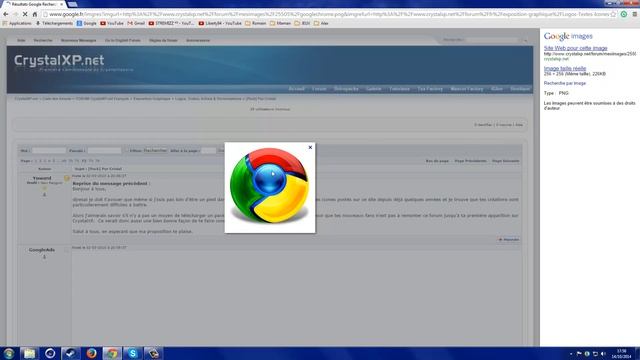Open Steam from the taskbar
This screenshot has width=640, height=360.
click(x=71, y=353)
